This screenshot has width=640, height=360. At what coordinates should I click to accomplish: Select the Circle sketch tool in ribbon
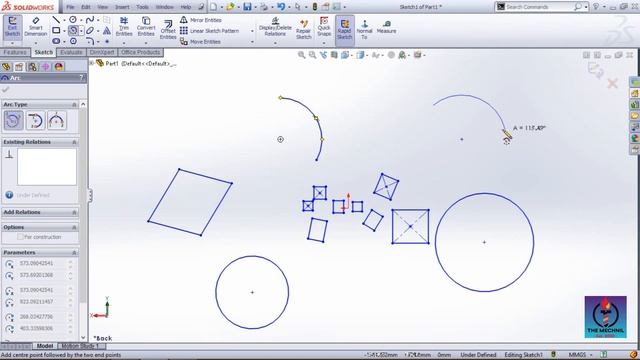coord(73,20)
